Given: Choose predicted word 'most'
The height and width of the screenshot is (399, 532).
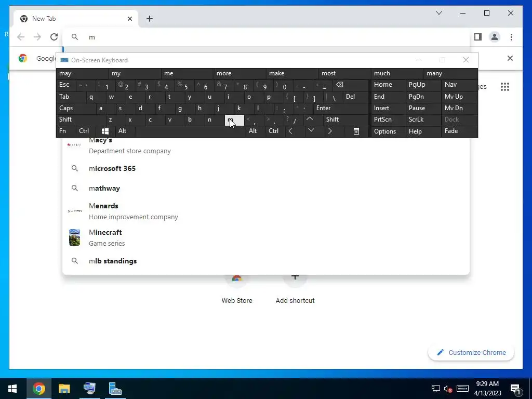Looking at the screenshot, I should [x=345, y=73].
